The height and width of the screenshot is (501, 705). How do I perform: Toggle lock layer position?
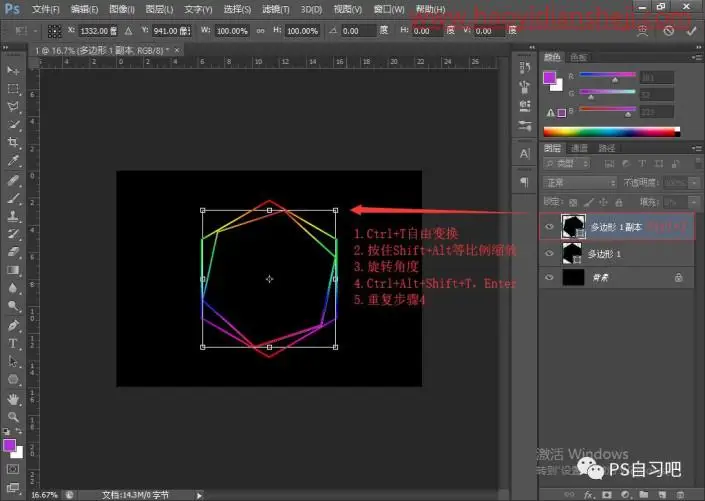[603, 202]
